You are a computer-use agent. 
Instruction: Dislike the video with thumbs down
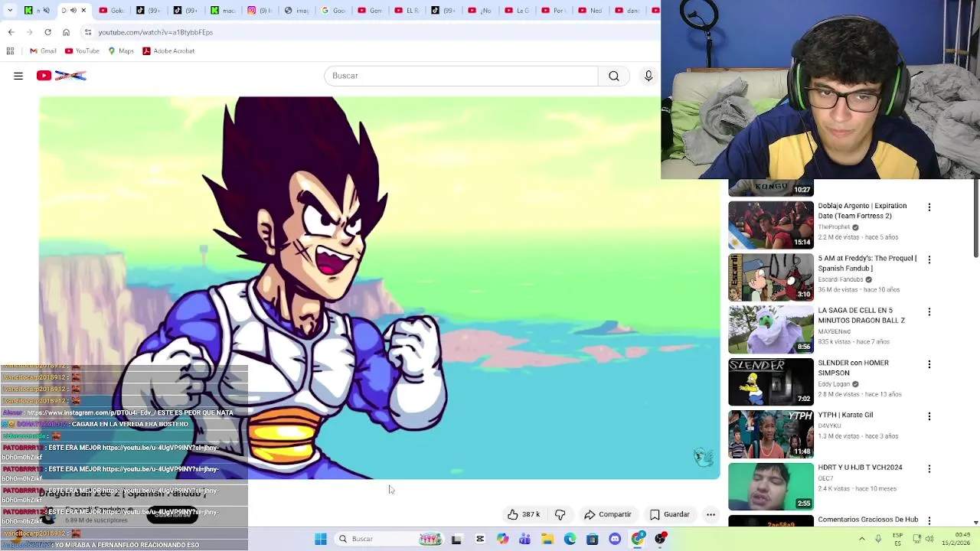pos(560,514)
